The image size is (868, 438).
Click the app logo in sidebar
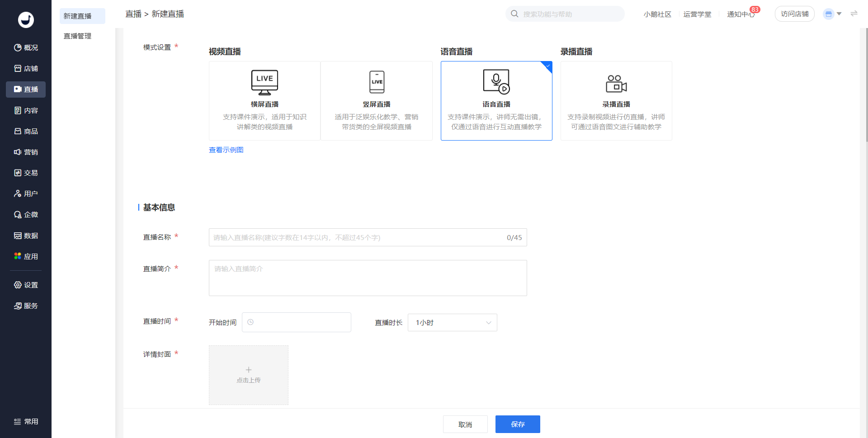(x=26, y=20)
